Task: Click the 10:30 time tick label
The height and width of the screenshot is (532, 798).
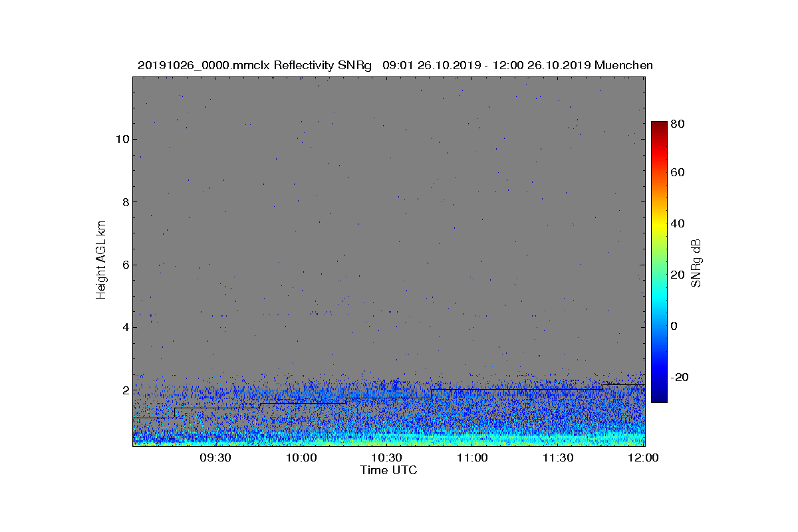Action: point(386,458)
